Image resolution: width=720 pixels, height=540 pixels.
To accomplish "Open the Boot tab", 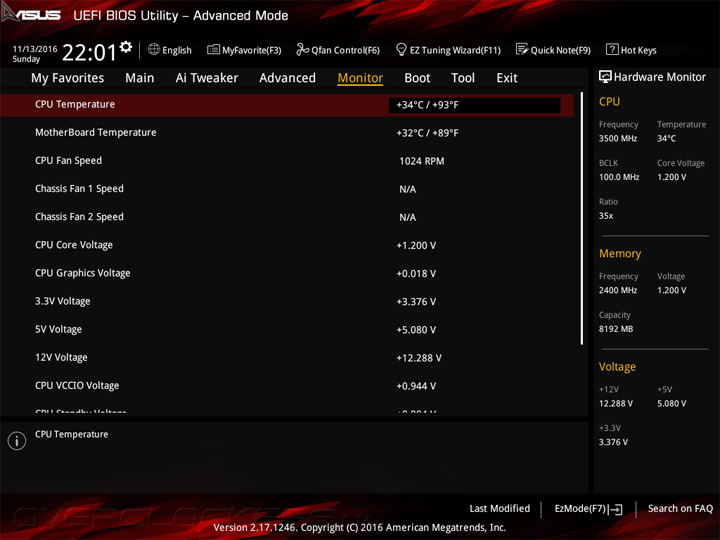I will click(x=417, y=78).
